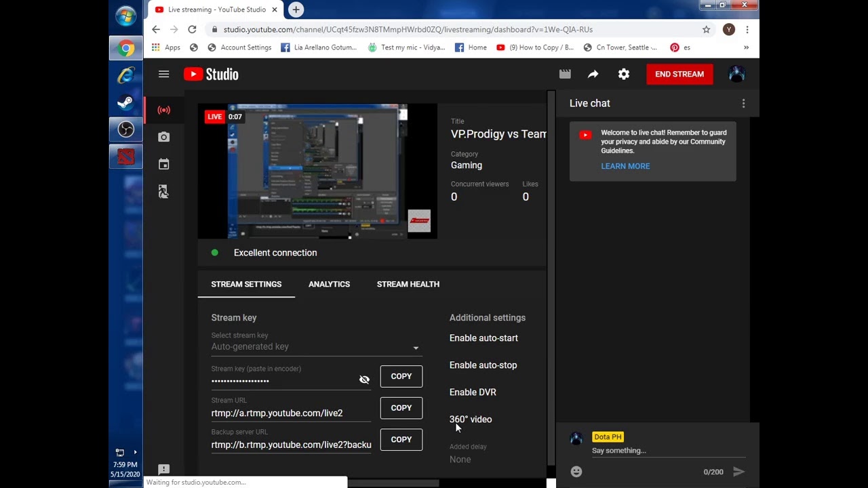Image resolution: width=868 pixels, height=488 pixels.
Task: Reveal the stream key with eye icon
Action: (x=364, y=380)
